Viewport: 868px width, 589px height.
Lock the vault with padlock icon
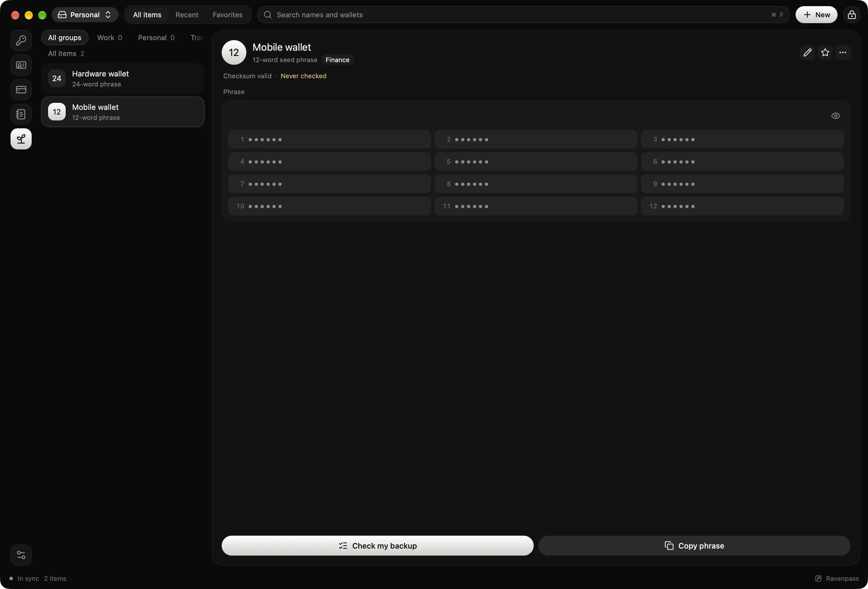(852, 15)
